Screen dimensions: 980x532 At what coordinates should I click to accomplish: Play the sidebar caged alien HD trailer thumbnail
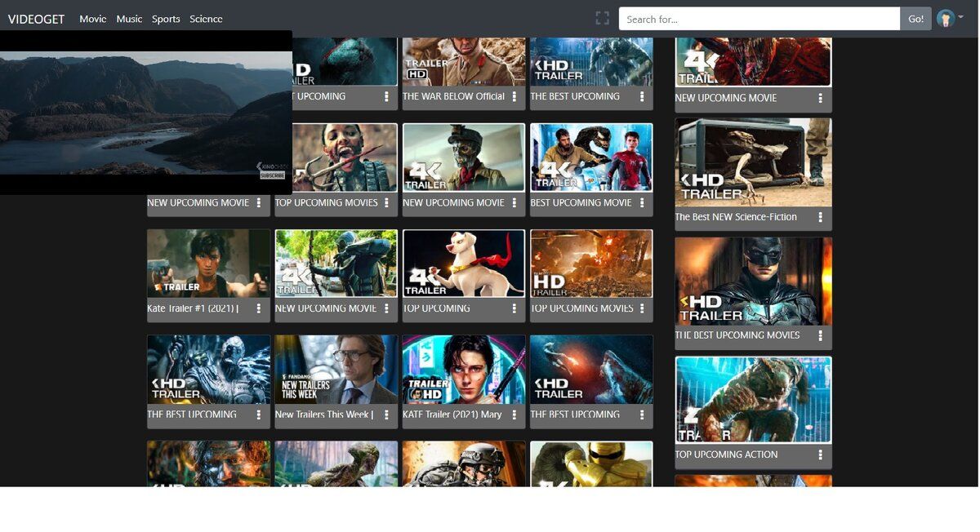[753, 162]
